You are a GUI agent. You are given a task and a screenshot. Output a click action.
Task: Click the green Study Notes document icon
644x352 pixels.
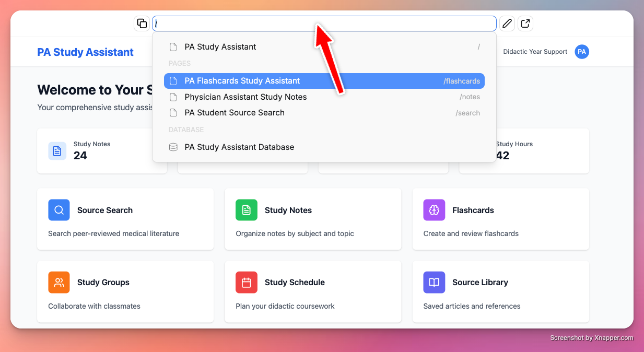[247, 210]
